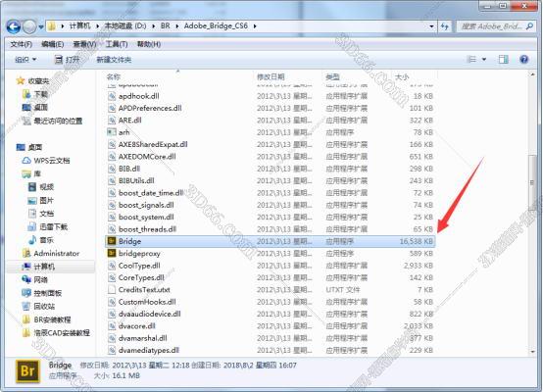This screenshot has width=543, height=392.
Task: Open the help question mark icon
Action: (x=524, y=60)
